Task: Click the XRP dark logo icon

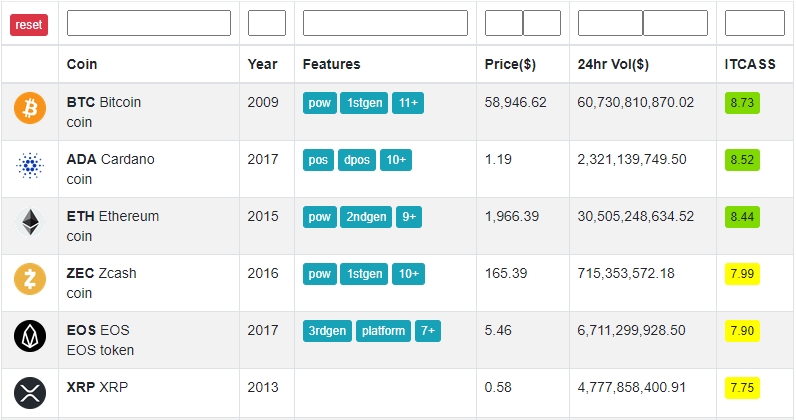Action: click(30, 393)
